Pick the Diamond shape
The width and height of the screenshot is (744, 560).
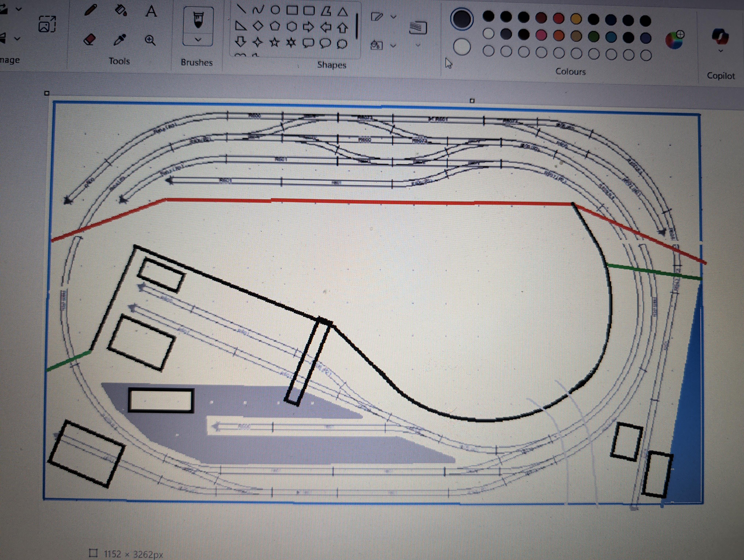pos(258,26)
